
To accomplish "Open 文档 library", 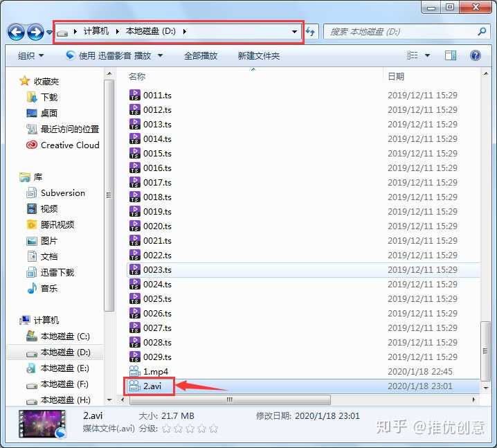I will point(49,256).
